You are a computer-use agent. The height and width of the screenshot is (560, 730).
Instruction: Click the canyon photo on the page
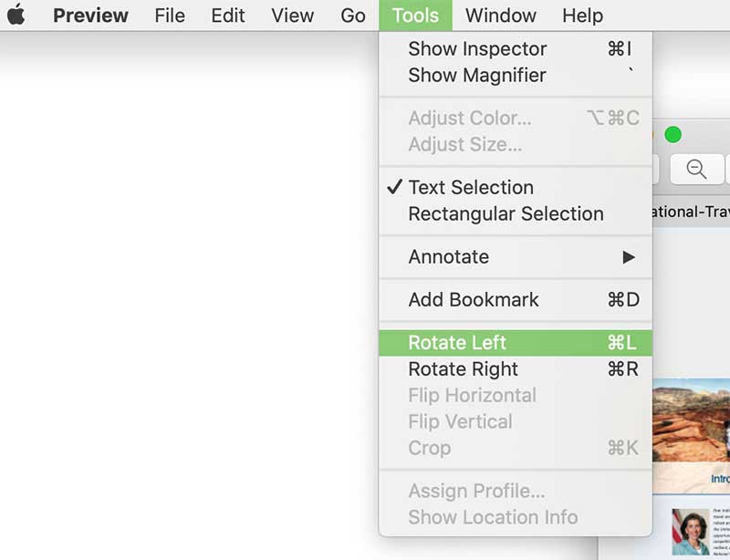click(x=691, y=421)
